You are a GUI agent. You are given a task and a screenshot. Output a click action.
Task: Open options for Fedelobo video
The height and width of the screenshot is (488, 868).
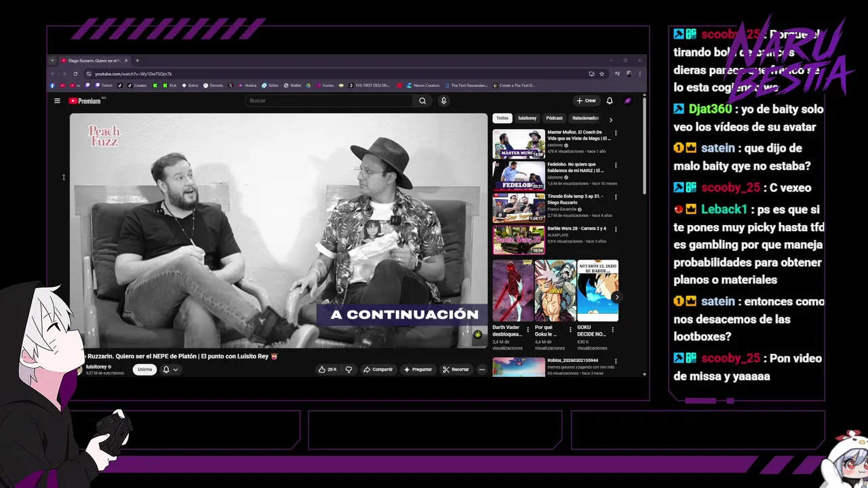click(x=616, y=165)
